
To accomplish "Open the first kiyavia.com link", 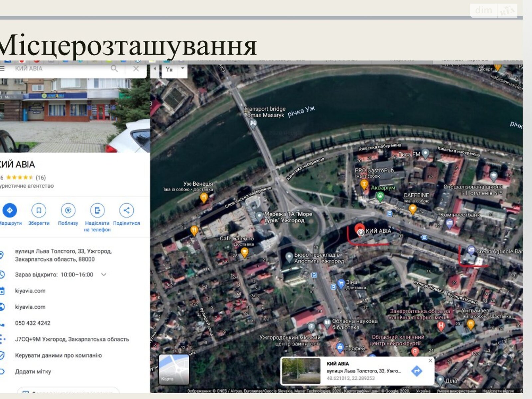I will click(x=30, y=291).
